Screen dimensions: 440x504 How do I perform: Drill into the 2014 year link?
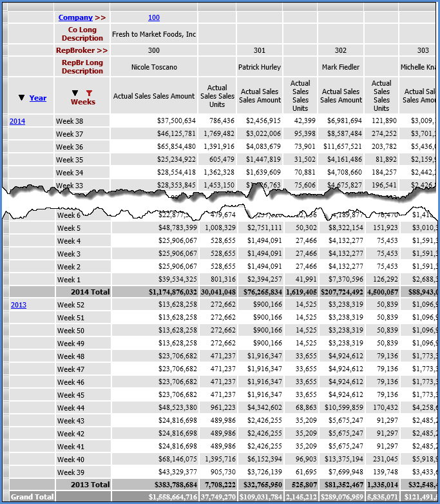(17, 121)
